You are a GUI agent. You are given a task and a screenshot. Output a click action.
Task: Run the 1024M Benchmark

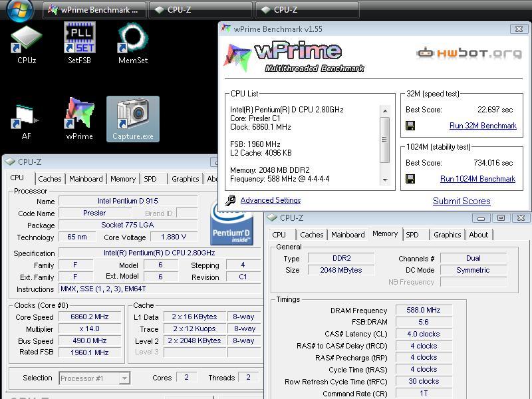[x=477, y=179]
